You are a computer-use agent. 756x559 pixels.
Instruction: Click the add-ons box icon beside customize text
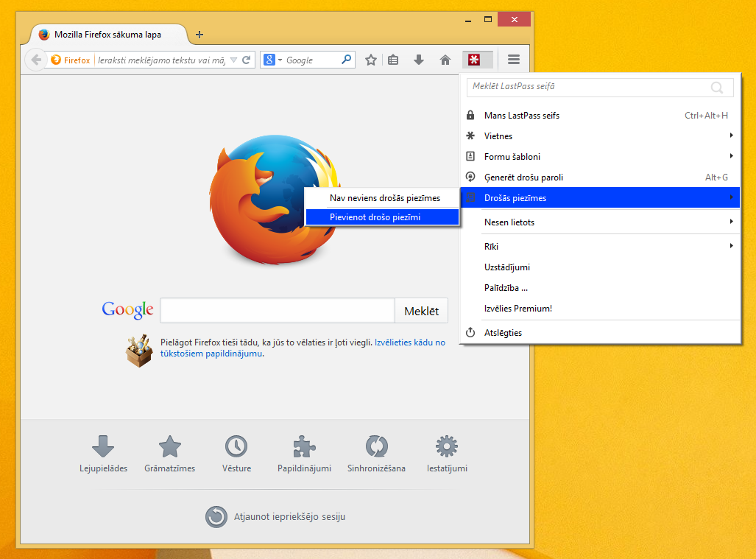click(139, 351)
